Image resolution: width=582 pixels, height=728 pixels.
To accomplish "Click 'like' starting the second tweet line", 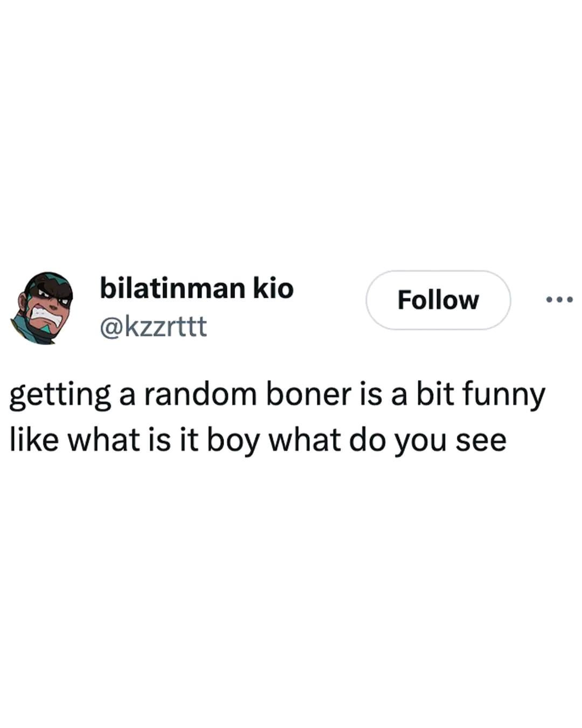I will [x=34, y=441].
